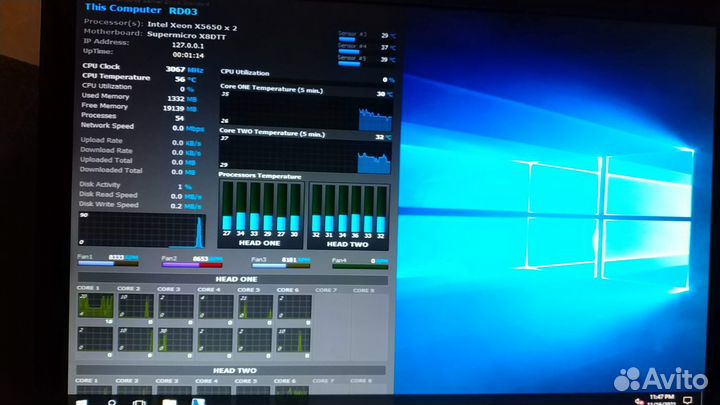The width and height of the screenshot is (720, 405).
Task: Click the Download Rate label
Action: 106,150
